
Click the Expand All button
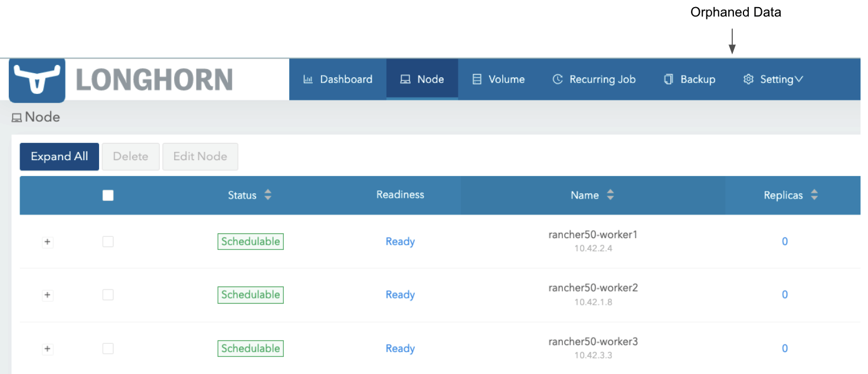[59, 156]
